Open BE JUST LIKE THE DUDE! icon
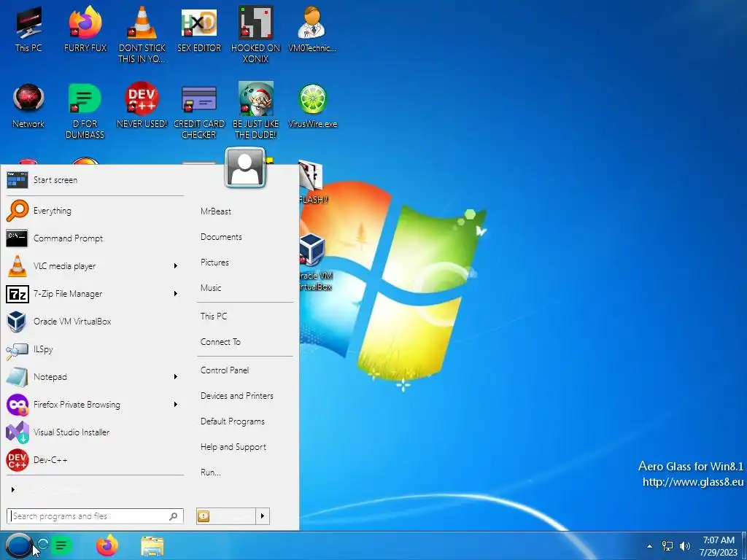This screenshot has height=560, width=747. point(256,111)
